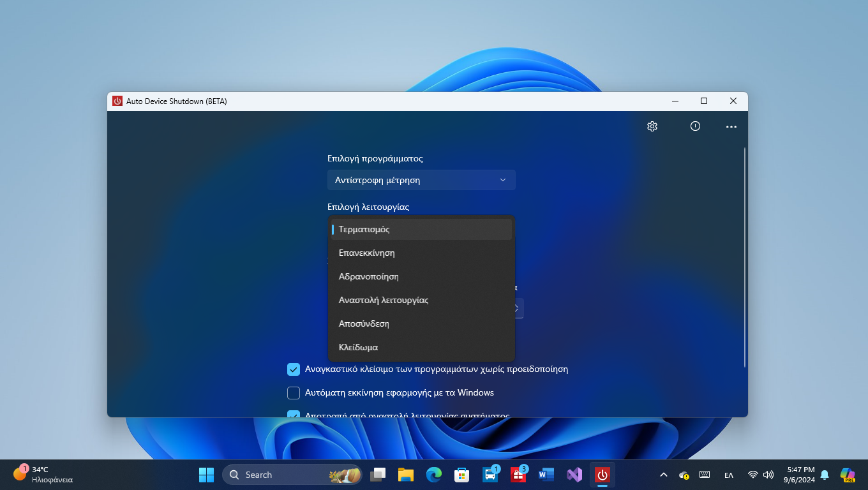This screenshot has height=490, width=868.
Task: Open the Windows Start menu
Action: 206,475
